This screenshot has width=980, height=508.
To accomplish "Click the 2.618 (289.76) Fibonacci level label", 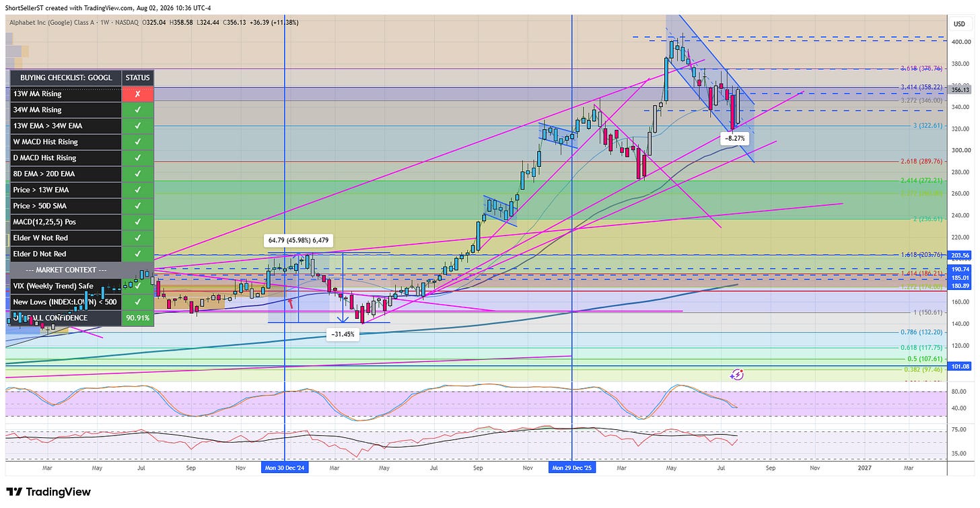I will tap(922, 162).
